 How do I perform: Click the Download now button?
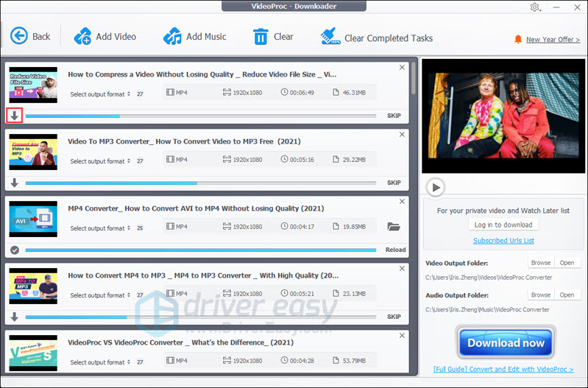pos(506,342)
